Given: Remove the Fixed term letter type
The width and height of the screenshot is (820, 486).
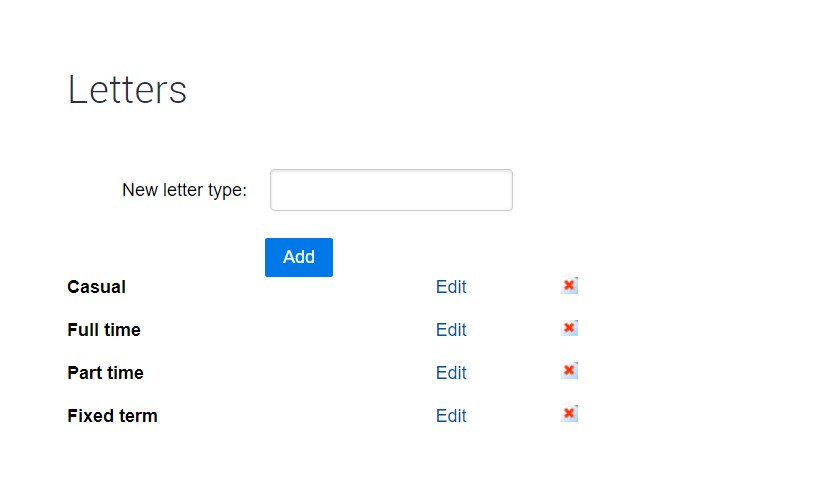Looking at the screenshot, I should (569, 414).
